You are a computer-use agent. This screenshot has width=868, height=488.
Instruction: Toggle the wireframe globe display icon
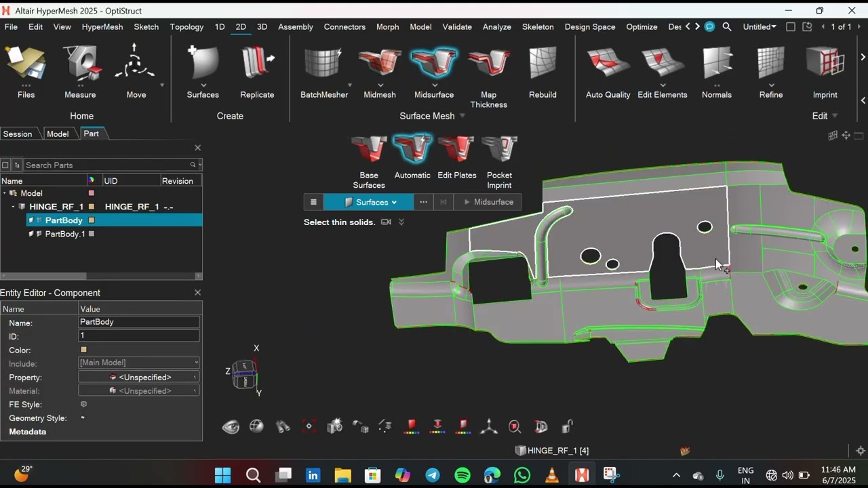coord(256,426)
